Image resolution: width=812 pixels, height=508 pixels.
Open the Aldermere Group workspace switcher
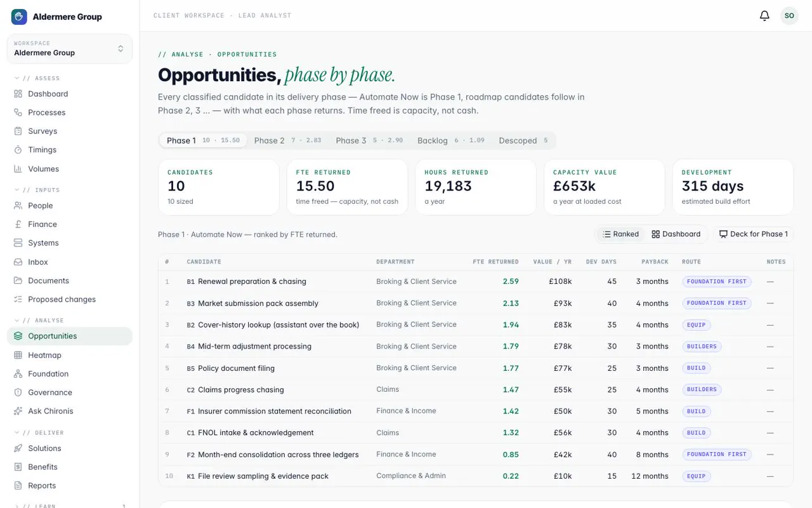click(70, 48)
